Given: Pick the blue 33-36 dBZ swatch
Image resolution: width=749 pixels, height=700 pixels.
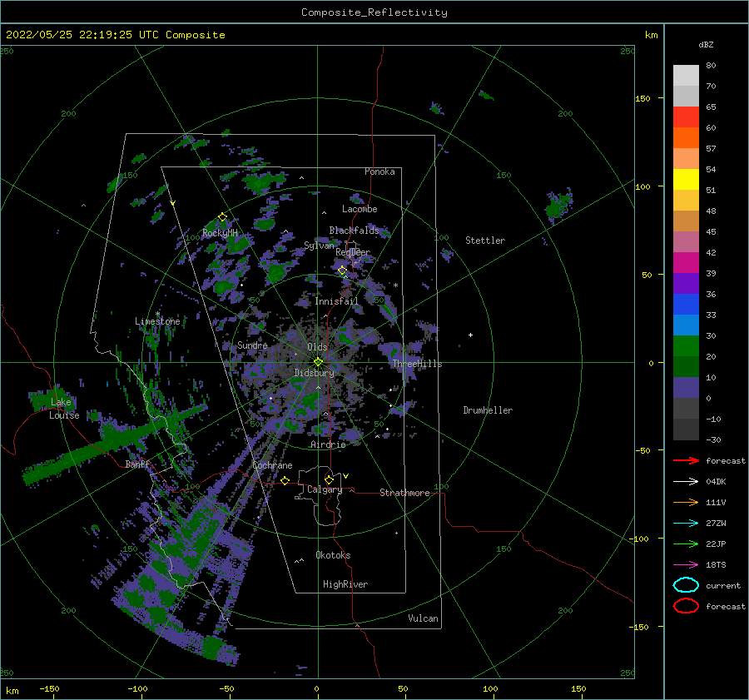Looking at the screenshot, I should (x=686, y=305).
